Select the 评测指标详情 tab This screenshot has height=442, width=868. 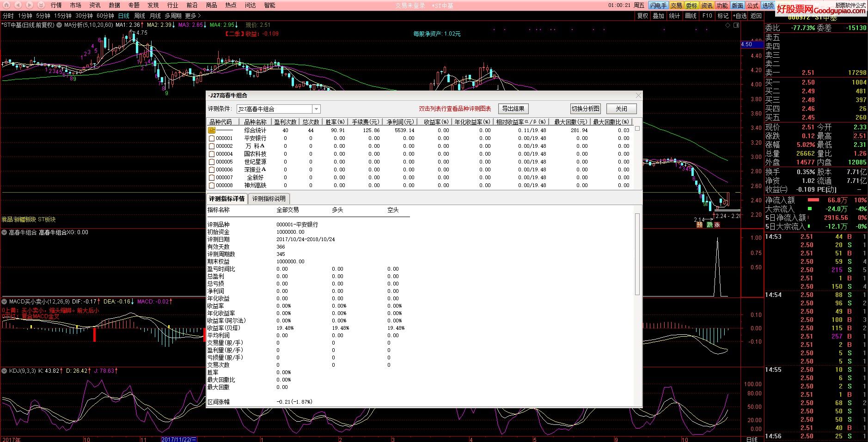click(226, 199)
